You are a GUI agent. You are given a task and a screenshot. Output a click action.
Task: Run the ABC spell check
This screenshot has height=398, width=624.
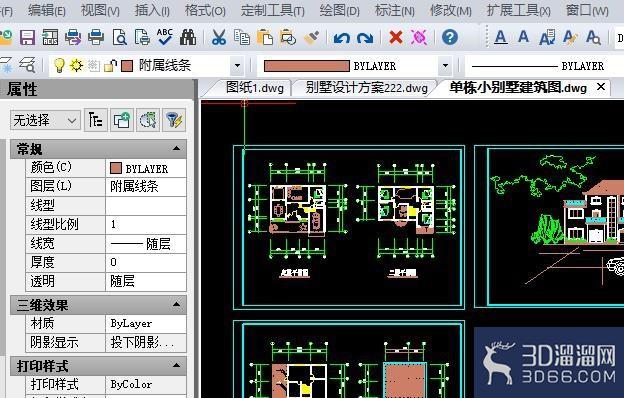pyautogui.click(x=165, y=37)
